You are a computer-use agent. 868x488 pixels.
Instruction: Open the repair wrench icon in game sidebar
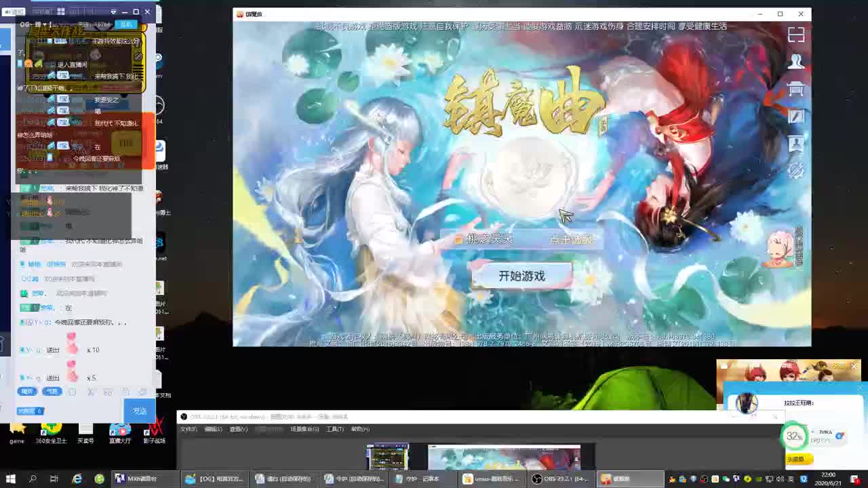pos(796,170)
